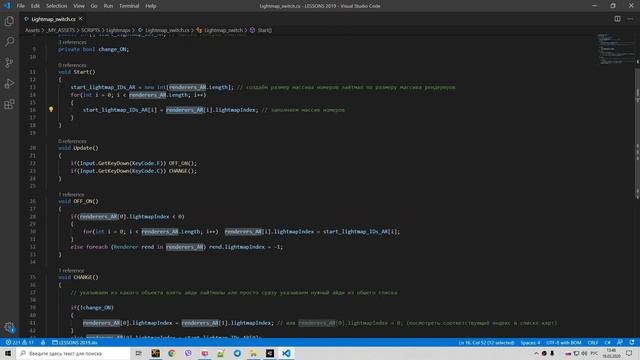The height and width of the screenshot is (360, 640).
Task: Open Unity from the taskbar
Action: [x=270, y=353]
